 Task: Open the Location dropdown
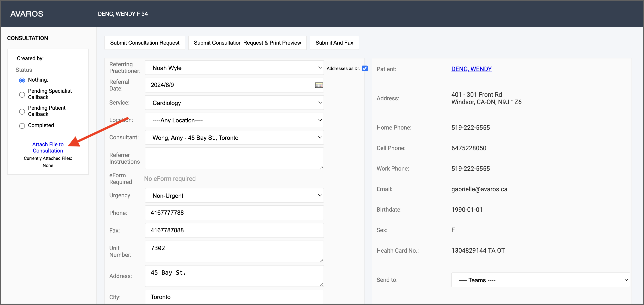coord(234,120)
